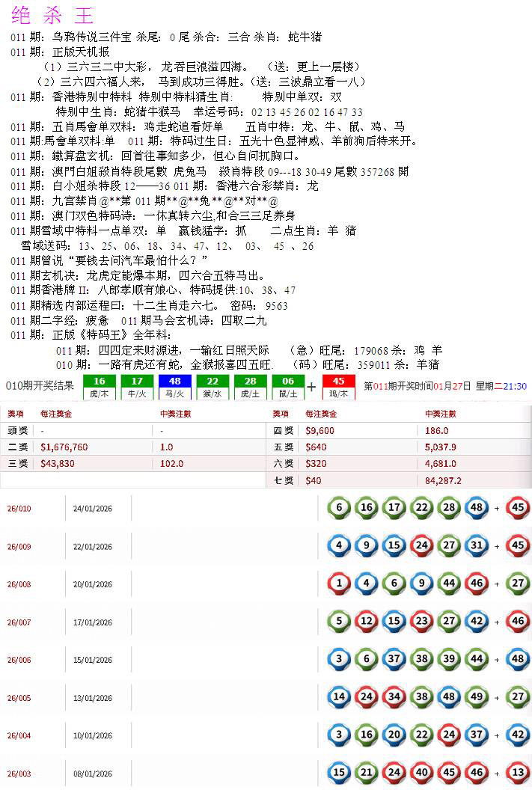Click the 二獎 prize amount $1,676,760
Screen dimensions: 532x790
click(x=64, y=447)
